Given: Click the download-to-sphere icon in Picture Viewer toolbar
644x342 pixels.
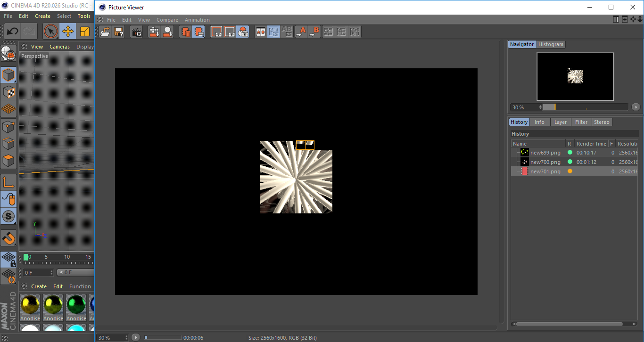Looking at the screenshot, I should [167, 32].
